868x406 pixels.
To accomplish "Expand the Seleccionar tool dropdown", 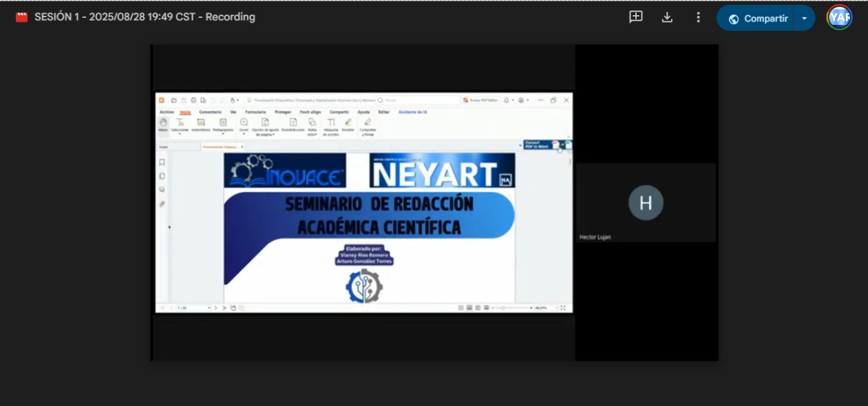I will click(180, 133).
